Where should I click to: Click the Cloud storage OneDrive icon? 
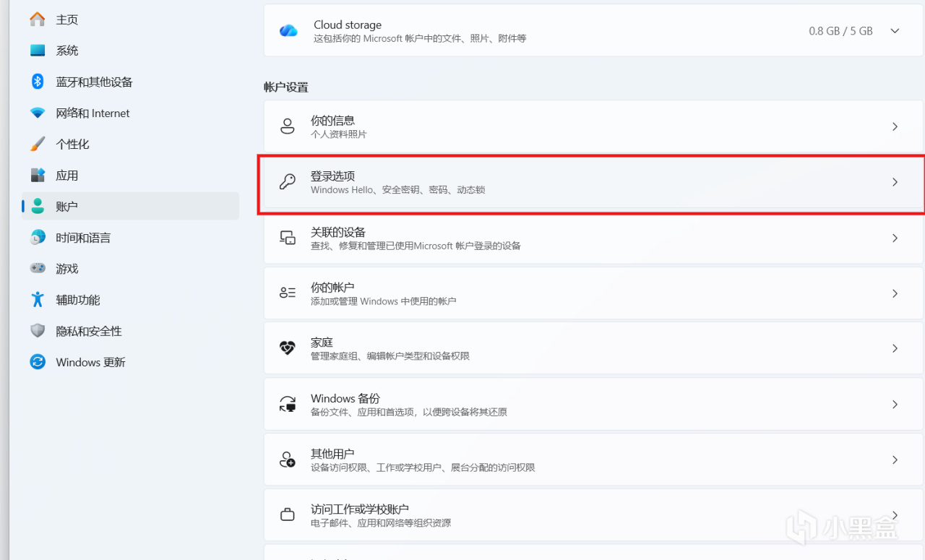pos(288,30)
